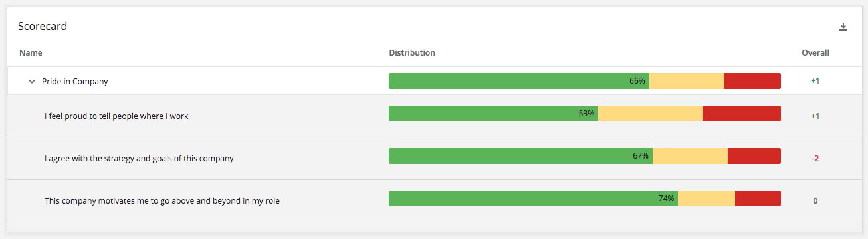Click red segment in the 67% distribution row

(754, 156)
